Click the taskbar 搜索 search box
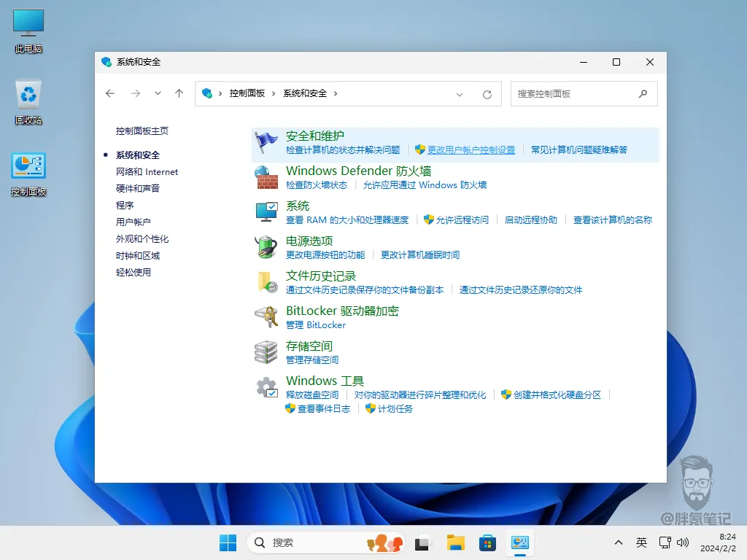747x560 pixels. (325, 542)
